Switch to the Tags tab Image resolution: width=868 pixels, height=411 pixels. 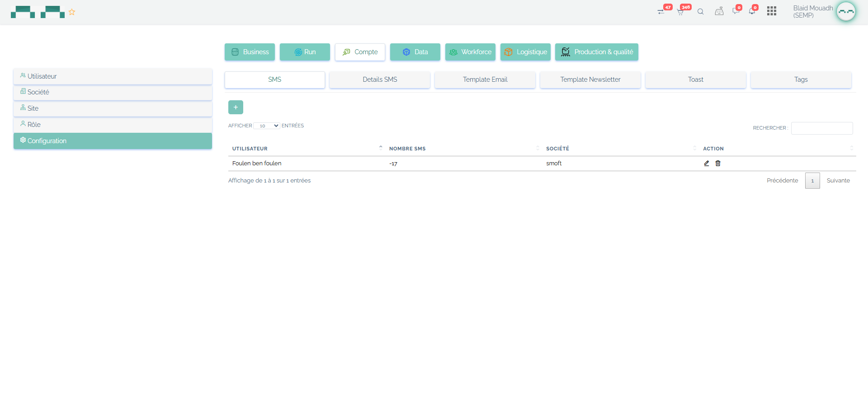pos(801,79)
